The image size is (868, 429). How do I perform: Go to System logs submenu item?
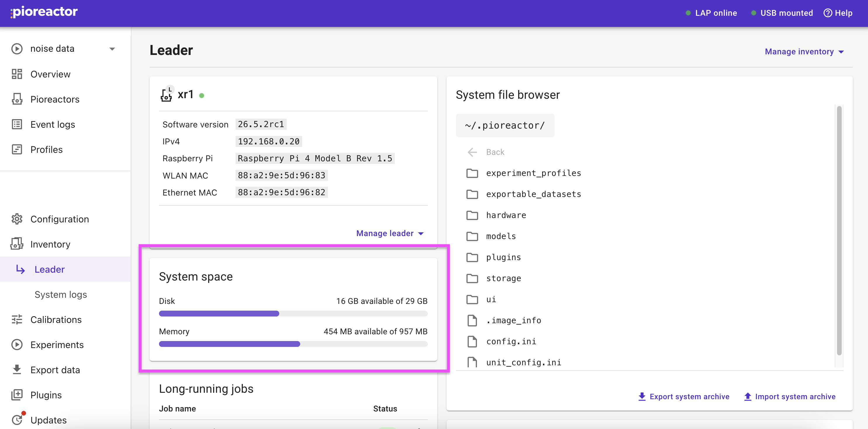[61, 294]
